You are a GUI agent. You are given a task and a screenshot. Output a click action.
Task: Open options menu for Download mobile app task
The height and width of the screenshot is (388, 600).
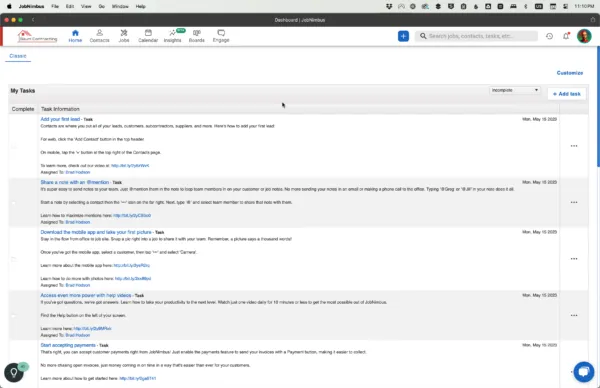574,259
